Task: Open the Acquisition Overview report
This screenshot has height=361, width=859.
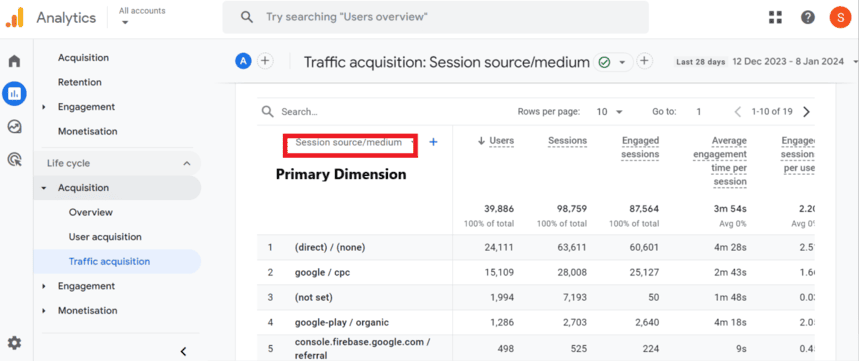Action: (x=90, y=212)
